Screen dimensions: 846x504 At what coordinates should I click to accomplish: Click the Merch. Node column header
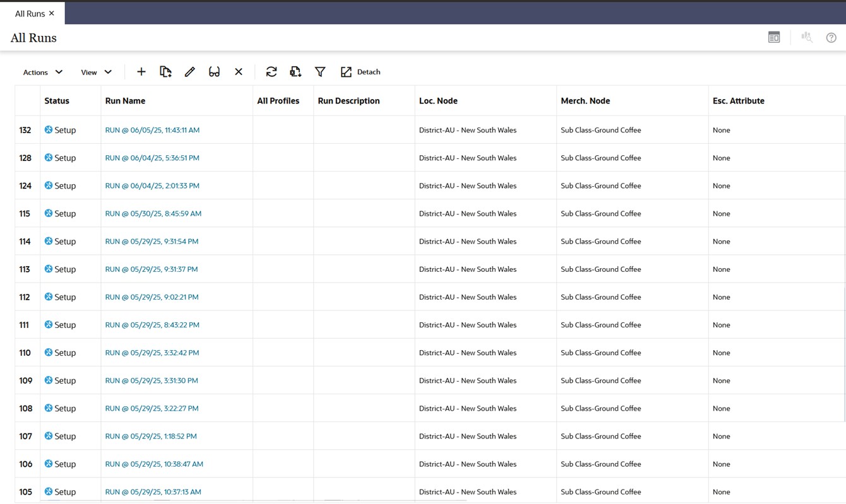[585, 100]
